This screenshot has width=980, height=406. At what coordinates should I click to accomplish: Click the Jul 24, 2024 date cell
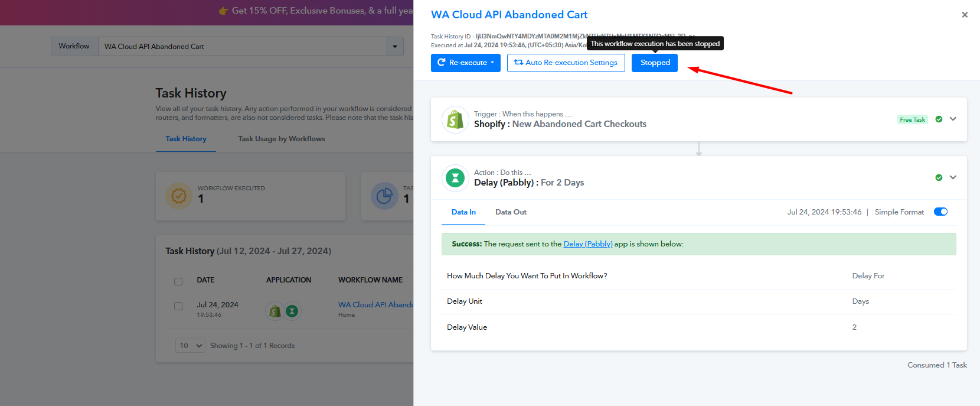coord(217,305)
